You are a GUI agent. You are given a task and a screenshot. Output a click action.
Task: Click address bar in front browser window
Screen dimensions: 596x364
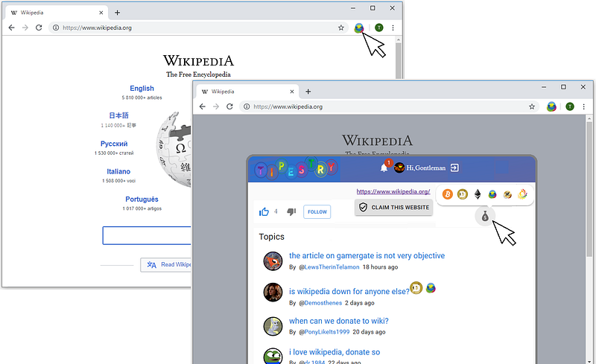(387, 106)
